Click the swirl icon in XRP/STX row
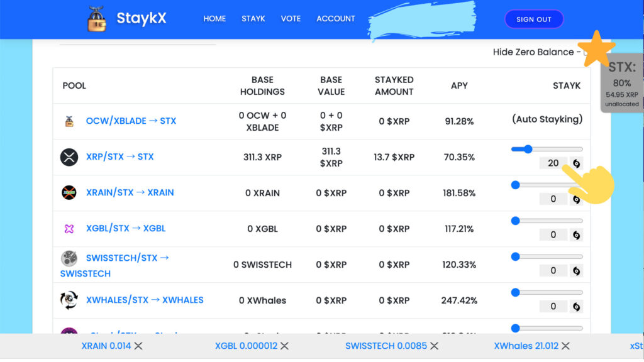 576,163
